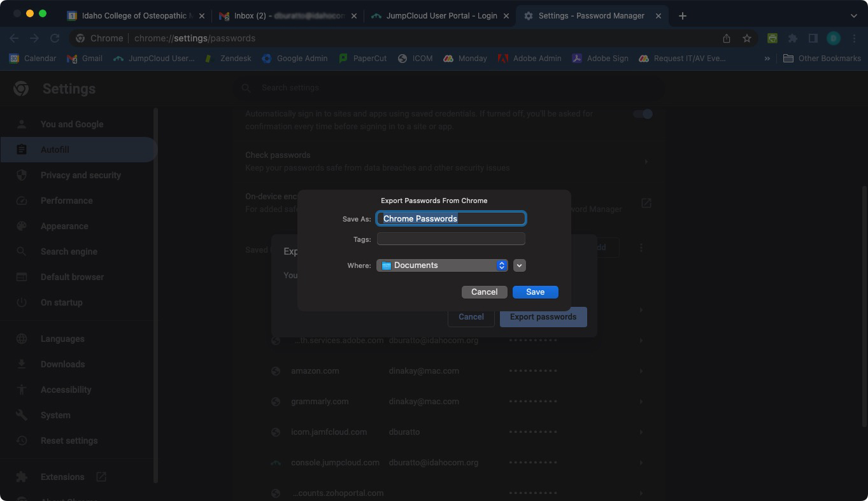868x501 pixels.
Task: Close the Gmail Inbox tab
Action: (354, 16)
